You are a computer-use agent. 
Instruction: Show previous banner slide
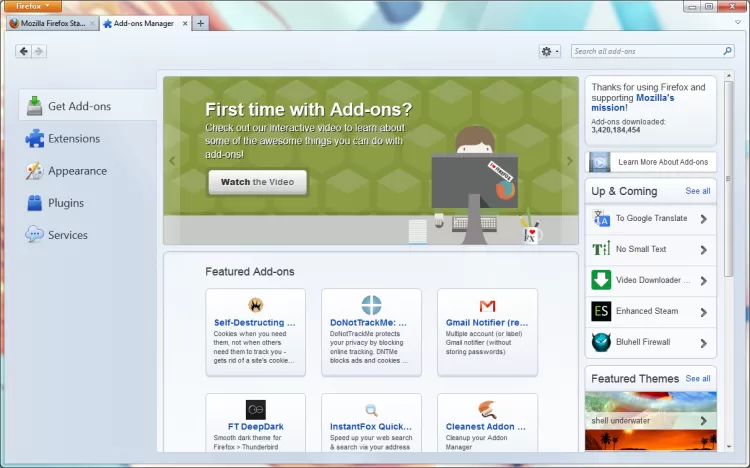click(x=172, y=161)
